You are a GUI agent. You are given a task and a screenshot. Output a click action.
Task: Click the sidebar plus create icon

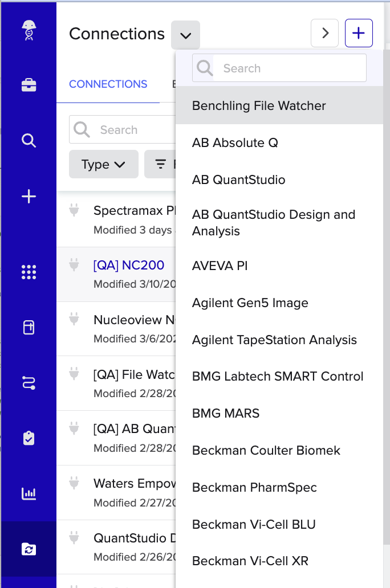click(29, 197)
